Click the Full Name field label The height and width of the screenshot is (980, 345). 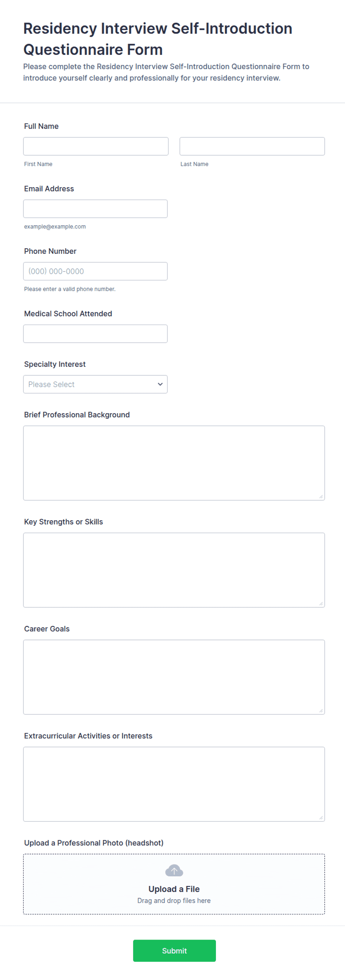pyautogui.click(x=41, y=126)
